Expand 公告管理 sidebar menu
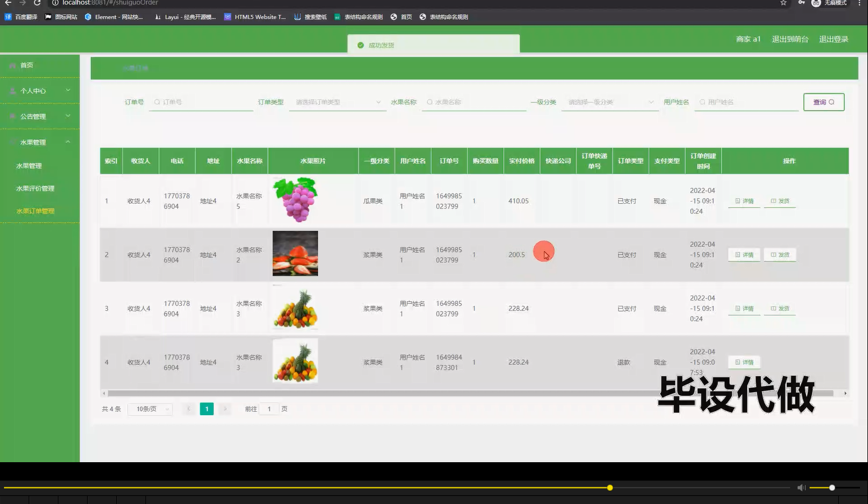 pos(40,116)
